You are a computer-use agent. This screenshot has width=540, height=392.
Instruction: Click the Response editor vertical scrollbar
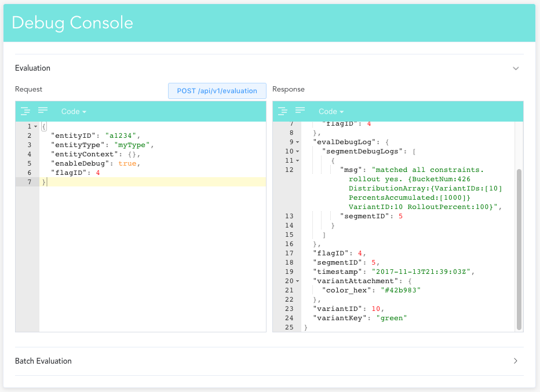pyautogui.click(x=519, y=249)
